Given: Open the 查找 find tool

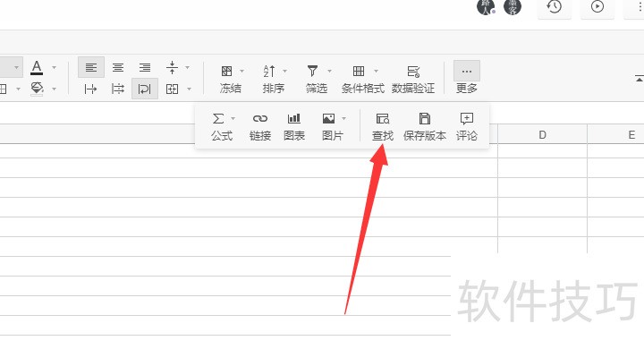Looking at the screenshot, I should (x=383, y=126).
